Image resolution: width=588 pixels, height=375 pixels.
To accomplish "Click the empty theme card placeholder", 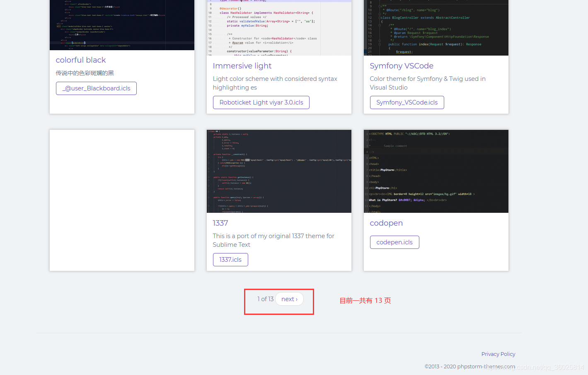I will (x=121, y=200).
